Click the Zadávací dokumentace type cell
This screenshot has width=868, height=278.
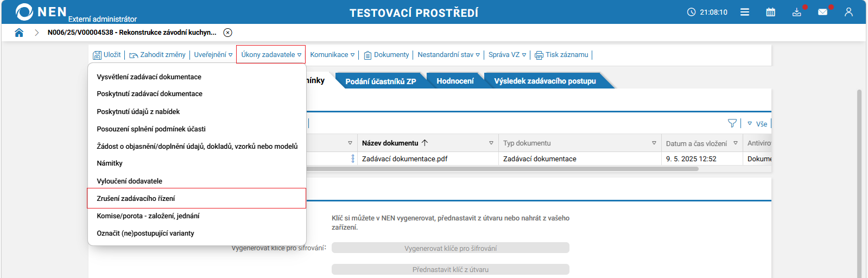tap(540, 159)
